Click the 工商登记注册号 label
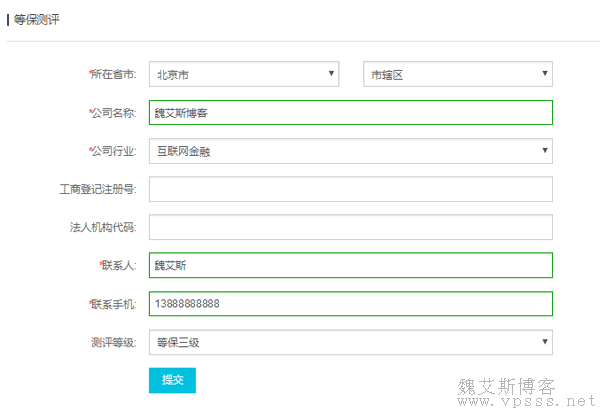 [98, 189]
